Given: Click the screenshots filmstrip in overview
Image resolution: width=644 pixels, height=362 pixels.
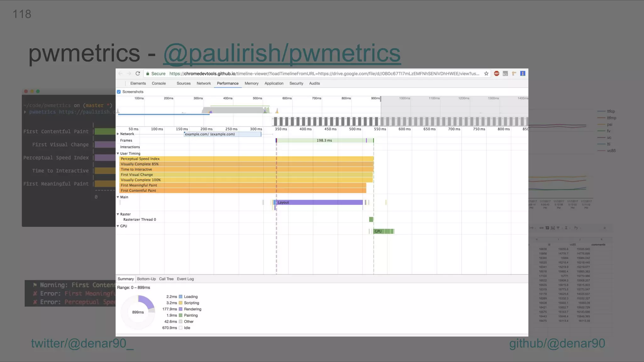Looking at the screenshot, I should (x=400, y=121).
